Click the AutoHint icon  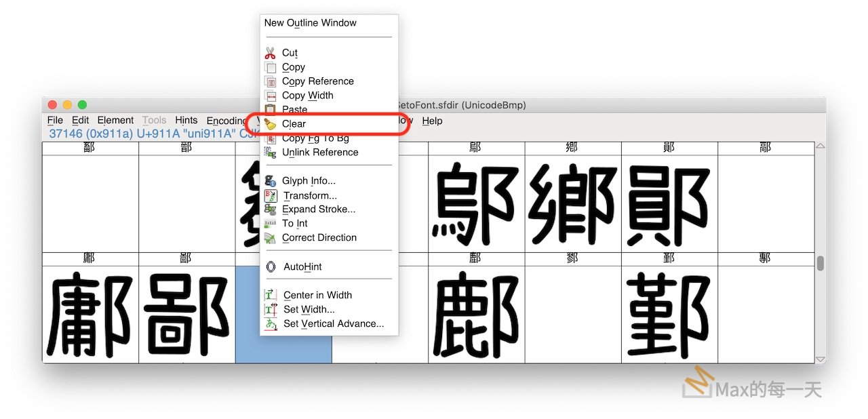pos(271,267)
